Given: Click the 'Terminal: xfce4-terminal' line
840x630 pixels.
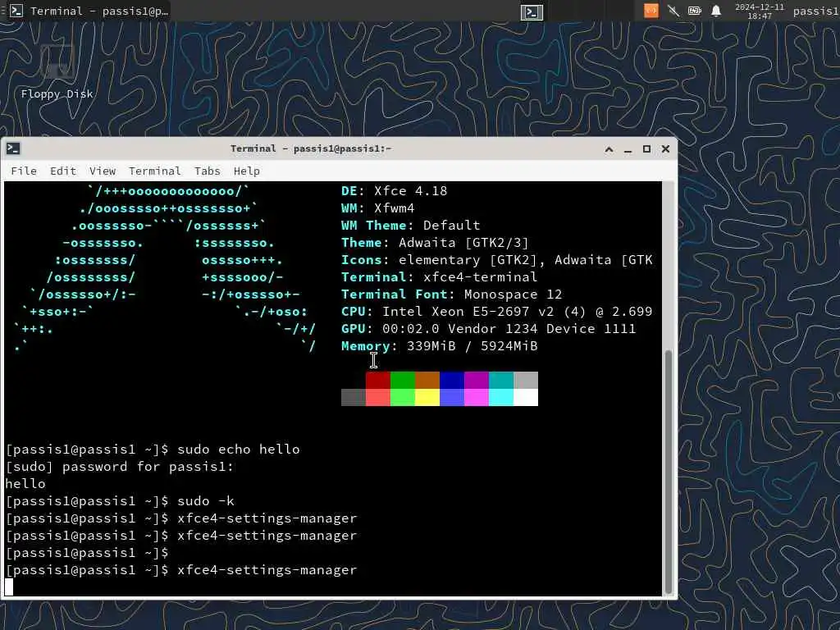Looking at the screenshot, I should [x=440, y=277].
